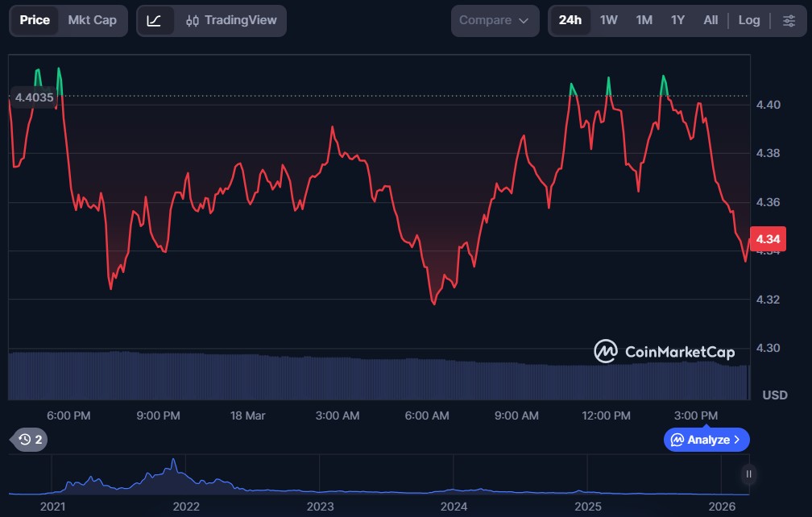Screen dimensions: 812x517
Task: Toggle Log scale on chart
Action: [749, 20]
